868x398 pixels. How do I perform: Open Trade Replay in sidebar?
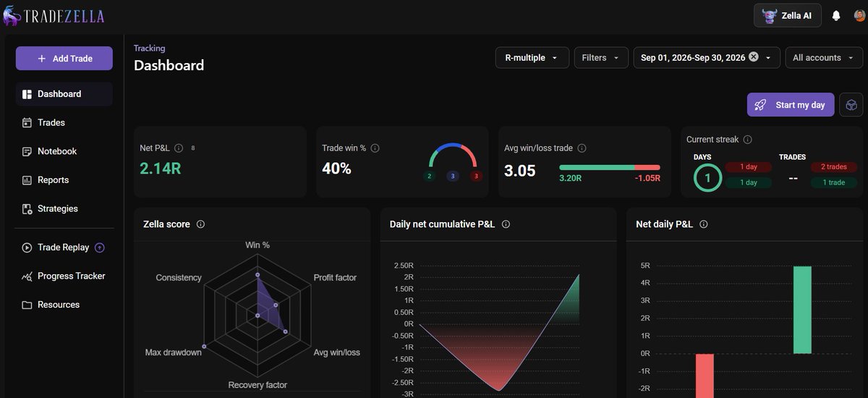[64, 247]
